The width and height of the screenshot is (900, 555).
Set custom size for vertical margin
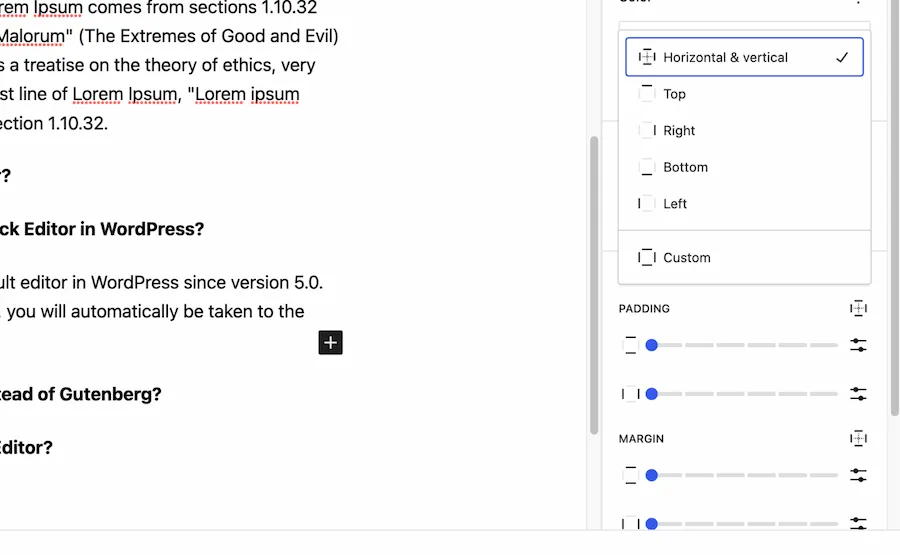(x=858, y=475)
